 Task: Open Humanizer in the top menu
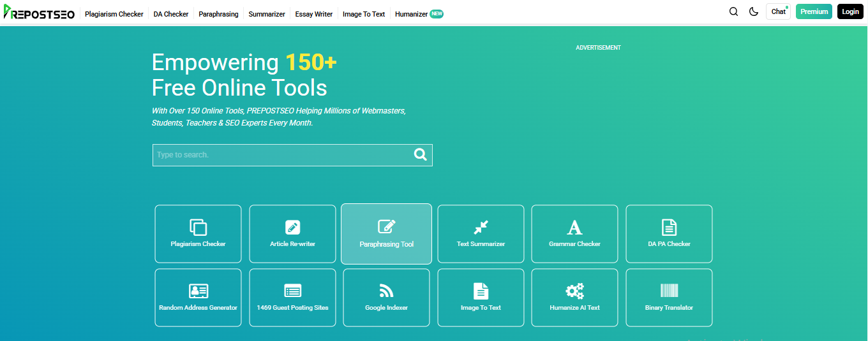411,14
